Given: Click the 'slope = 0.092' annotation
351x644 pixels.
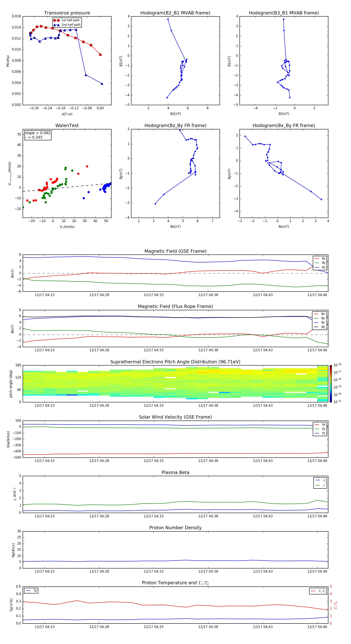Looking at the screenshot, I should [38, 133].
